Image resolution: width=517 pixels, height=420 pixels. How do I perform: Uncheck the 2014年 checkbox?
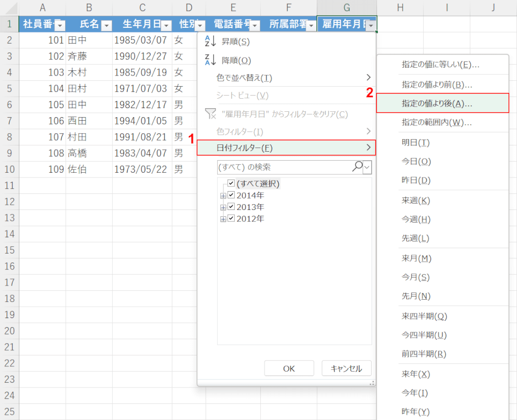pos(231,195)
